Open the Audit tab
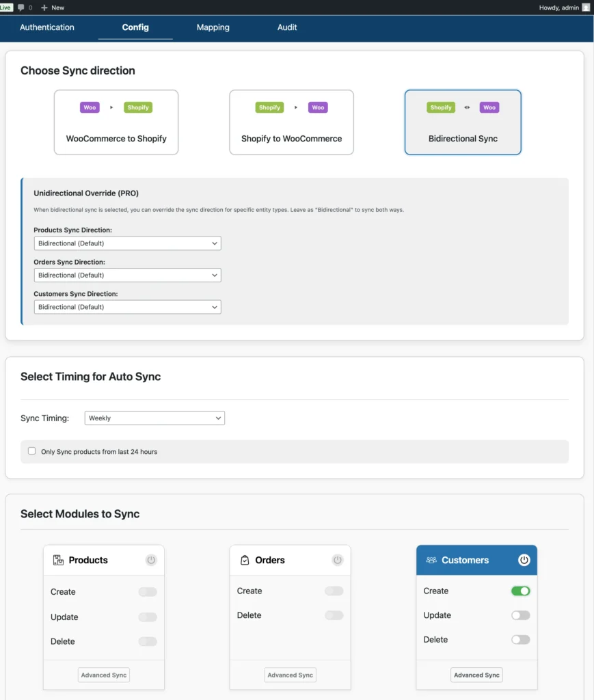The width and height of the screenshot is (594, 700). [286, 27]
